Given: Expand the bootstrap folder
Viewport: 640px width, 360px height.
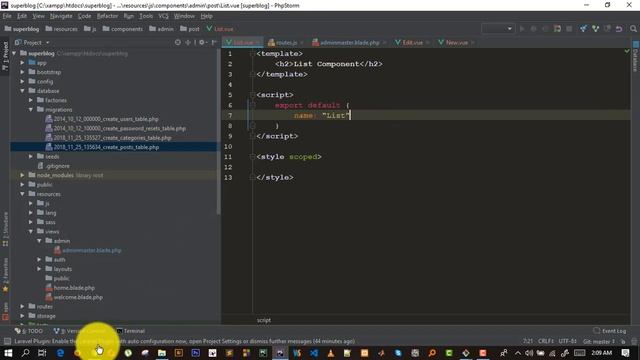Looking at the screenshot, I should pos(22,72).
